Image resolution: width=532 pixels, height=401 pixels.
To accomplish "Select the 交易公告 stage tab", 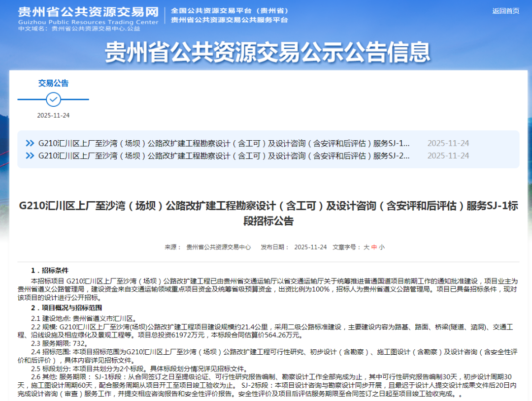I will pos(54,83).
